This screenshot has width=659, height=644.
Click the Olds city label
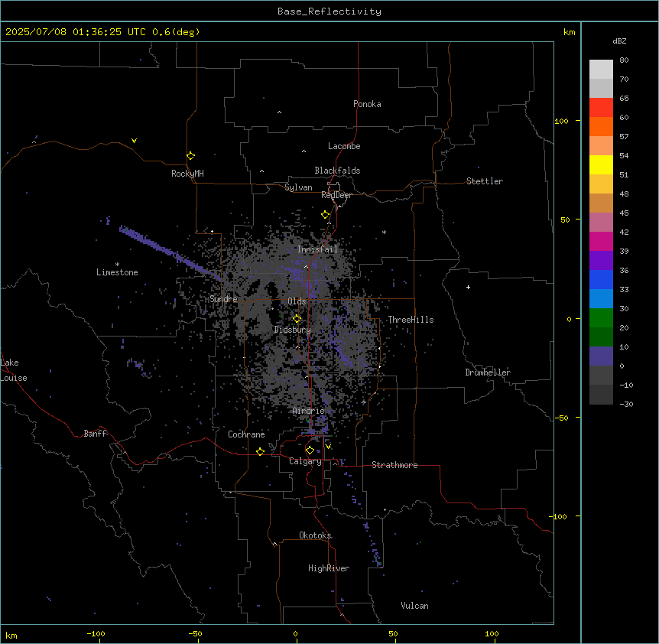click(x=297, y=301)
